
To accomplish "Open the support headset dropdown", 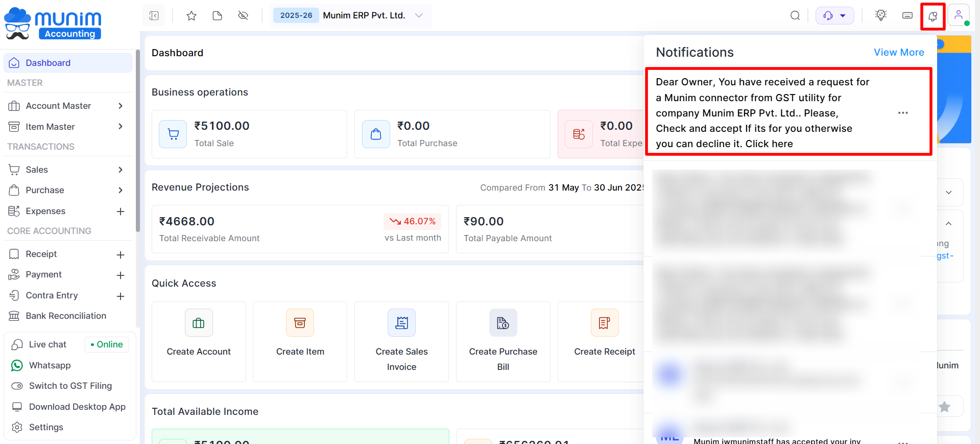I will click(835, 15).
